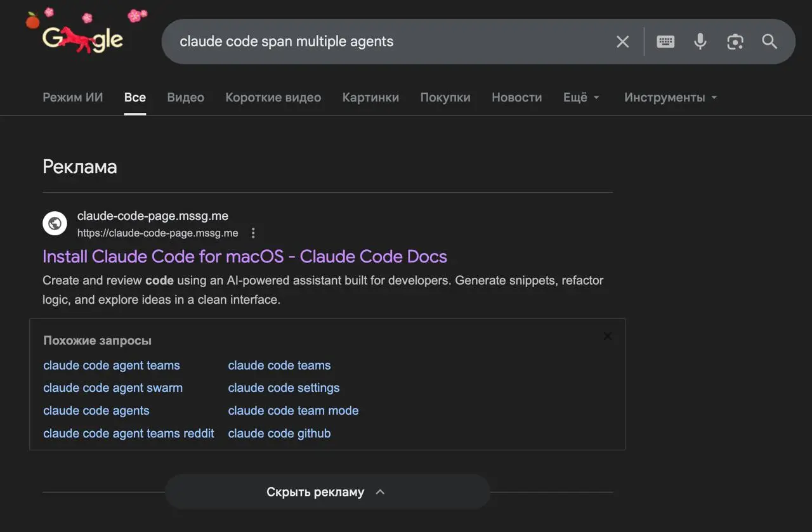This screenshot has height=532, width=812.
Task: Open Google Lens image search
Action: point(735,42)
